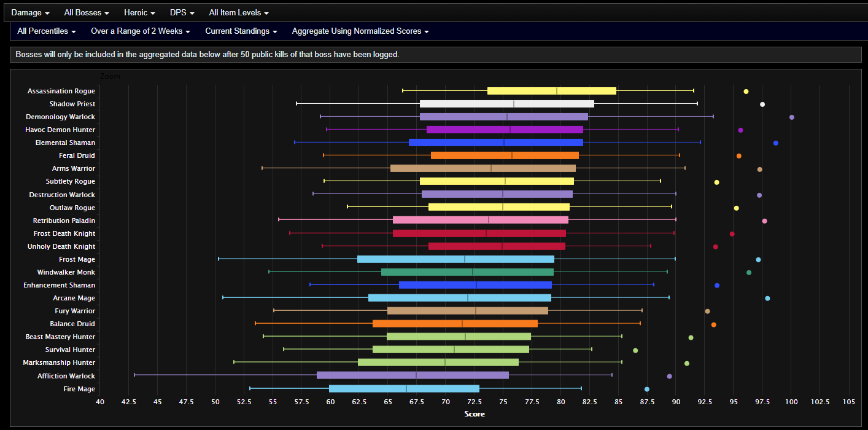
Task: Select the Shadow Priest white box bar
Action: [x=506, y=104]
